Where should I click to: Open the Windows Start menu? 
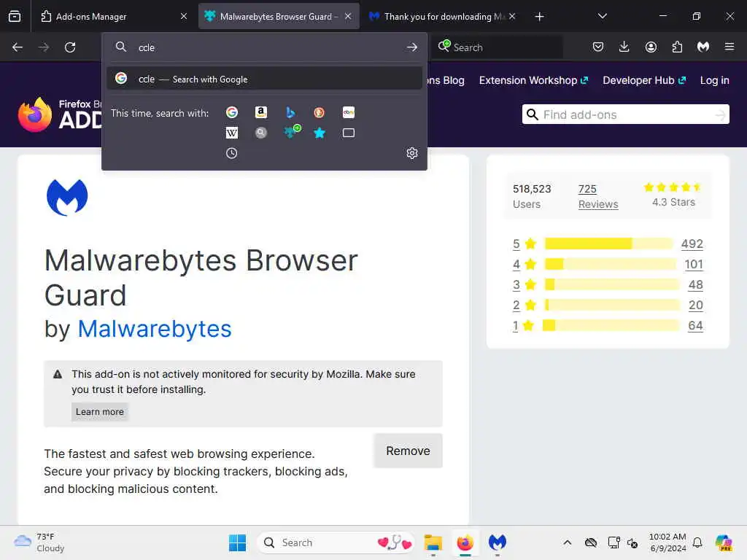(x=237, y=542)
